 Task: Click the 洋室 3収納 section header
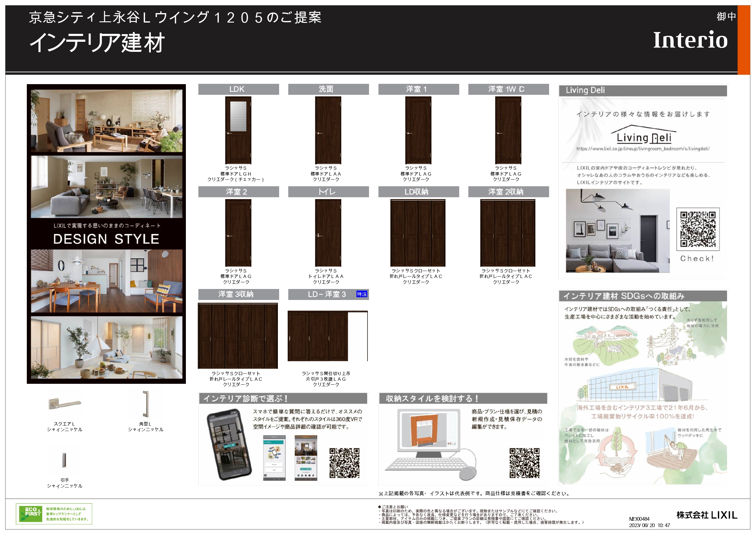[239, 294]
